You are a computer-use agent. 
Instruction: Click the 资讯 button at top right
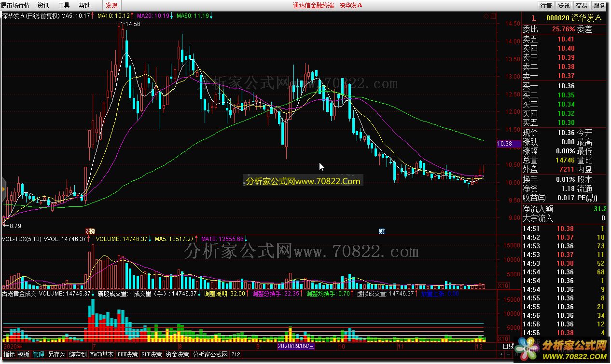coord(564,5)
